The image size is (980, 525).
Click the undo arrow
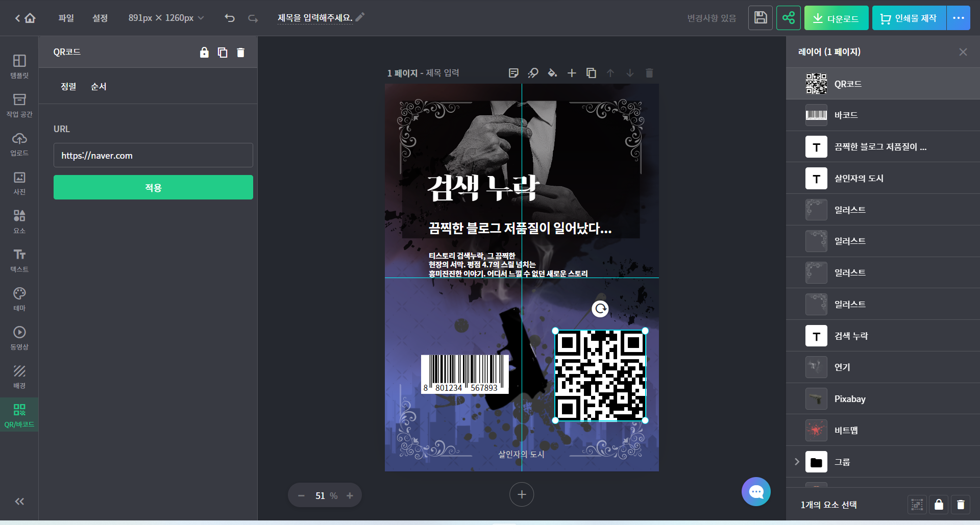pyautogui.click(x=230, y=18)
